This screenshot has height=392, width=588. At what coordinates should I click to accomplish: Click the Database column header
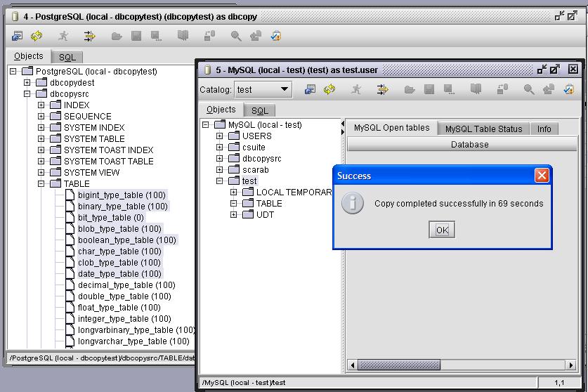[x=469, y=145]
